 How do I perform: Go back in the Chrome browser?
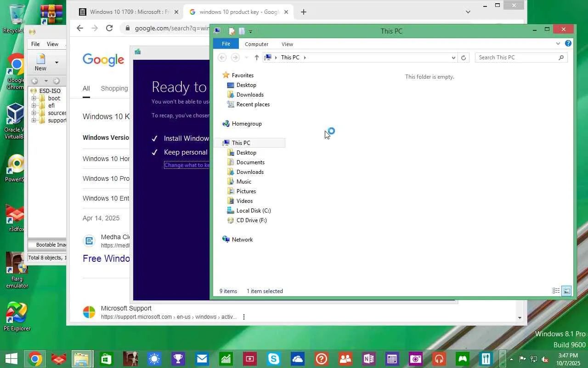coord(80,28)
